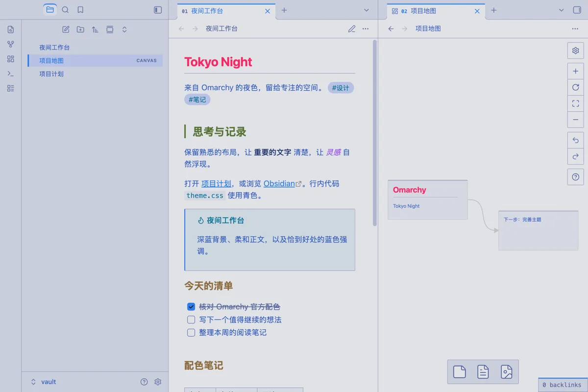Close the 项目地图 tab
This screenshot has height=392, width=588.
coord(477,11)
